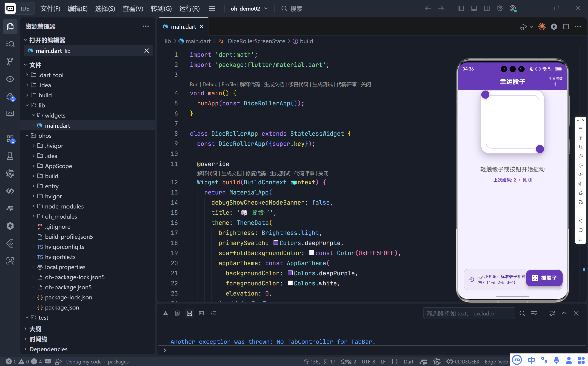This screenshot has height=366, width=588.
Task: Open the 运行(R) menu
Action: 189,8
